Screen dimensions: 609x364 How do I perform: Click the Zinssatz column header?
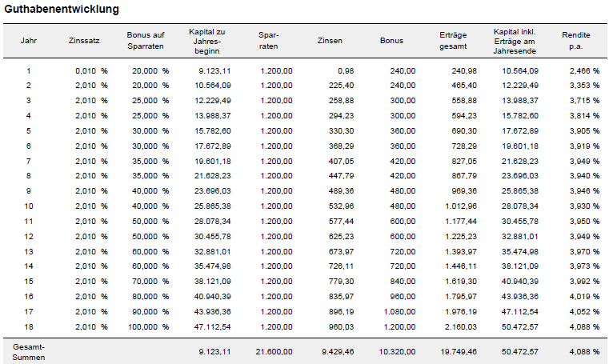[85, 41]
